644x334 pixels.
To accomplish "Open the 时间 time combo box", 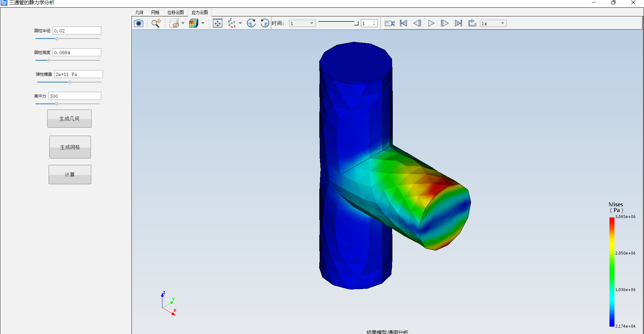I will point(302,23).
